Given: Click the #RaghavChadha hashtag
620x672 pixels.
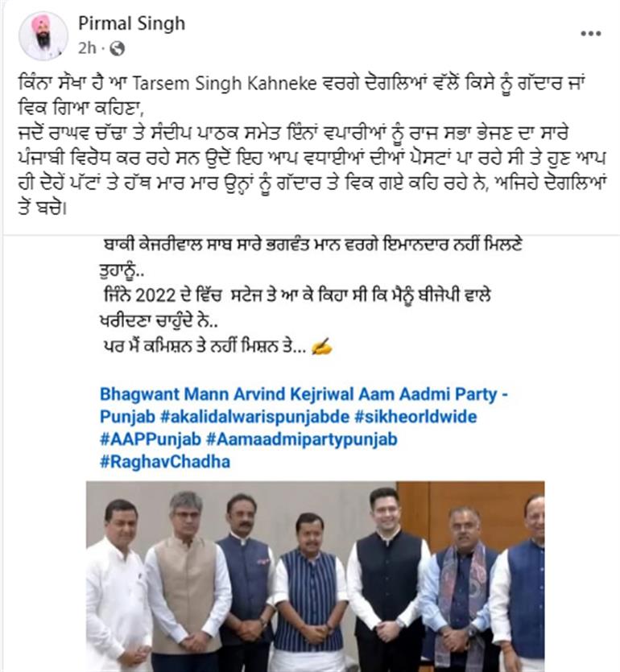Looking at the screenshot, I should (x=165, y=462).
